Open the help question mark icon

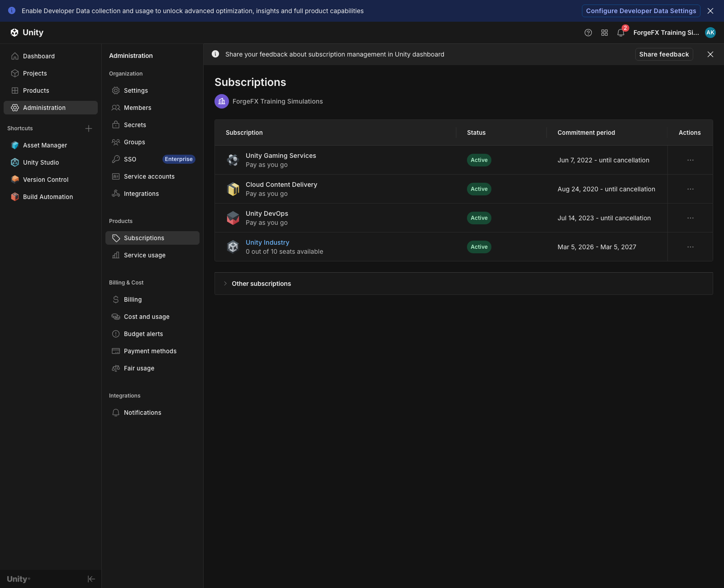coord(588,33)
